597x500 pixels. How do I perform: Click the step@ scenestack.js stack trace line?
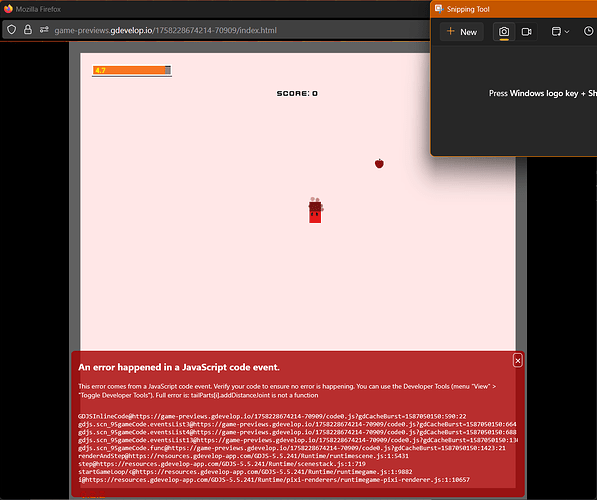[x=222, y=464]
